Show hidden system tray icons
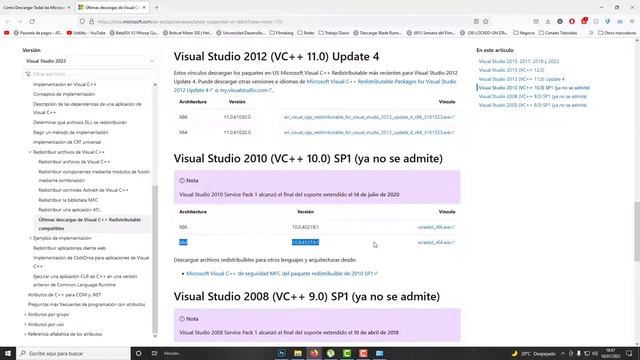Image resolution: width=640 pixels, height=360 pixels. (563, 353)
